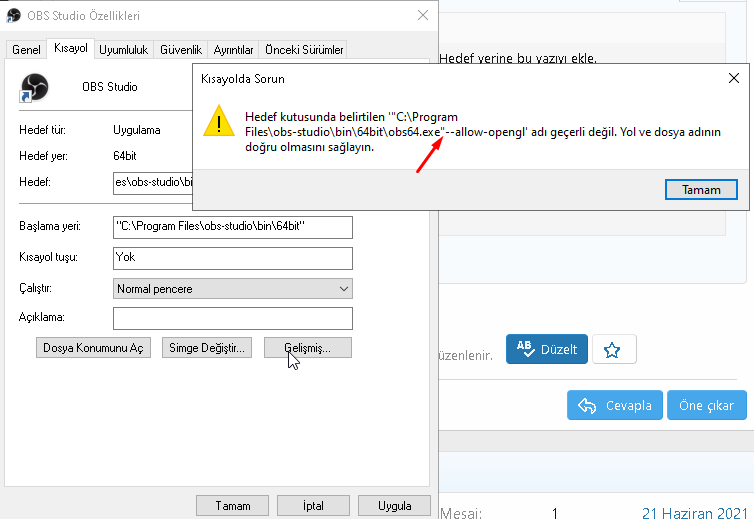The image size is (754, 519).
Task: Click Tamam button in properties window
Action: pyautogui.click(x=233, y=506)
